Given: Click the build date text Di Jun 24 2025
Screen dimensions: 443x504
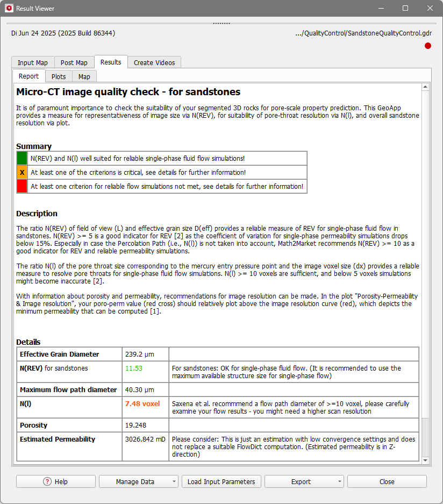Looking at the screenshot, I should (x=63, y=33).
